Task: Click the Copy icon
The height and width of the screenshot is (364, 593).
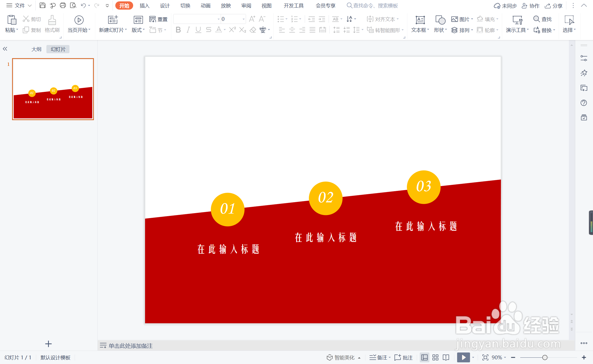Action: click(x=26, y=30)
